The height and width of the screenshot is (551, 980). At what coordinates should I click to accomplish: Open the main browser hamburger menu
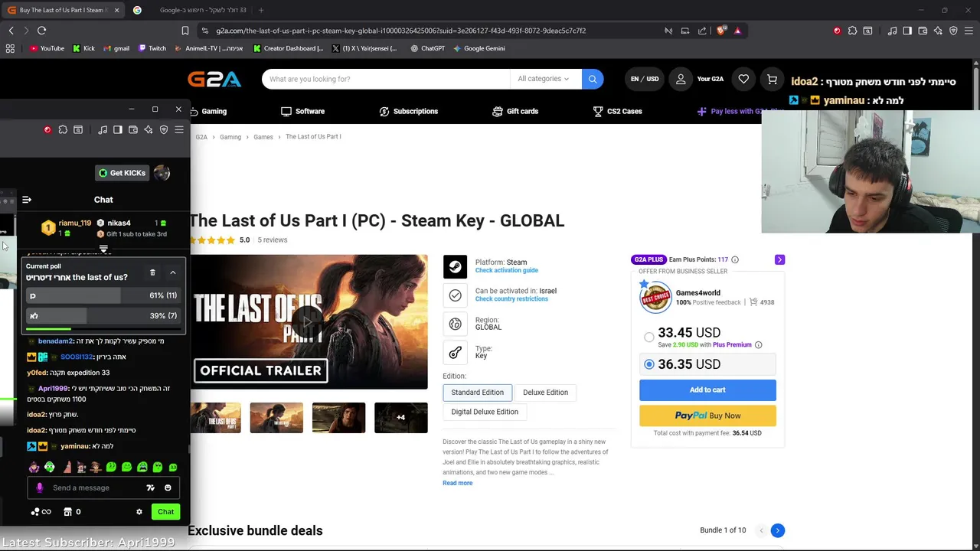(969, 31)
